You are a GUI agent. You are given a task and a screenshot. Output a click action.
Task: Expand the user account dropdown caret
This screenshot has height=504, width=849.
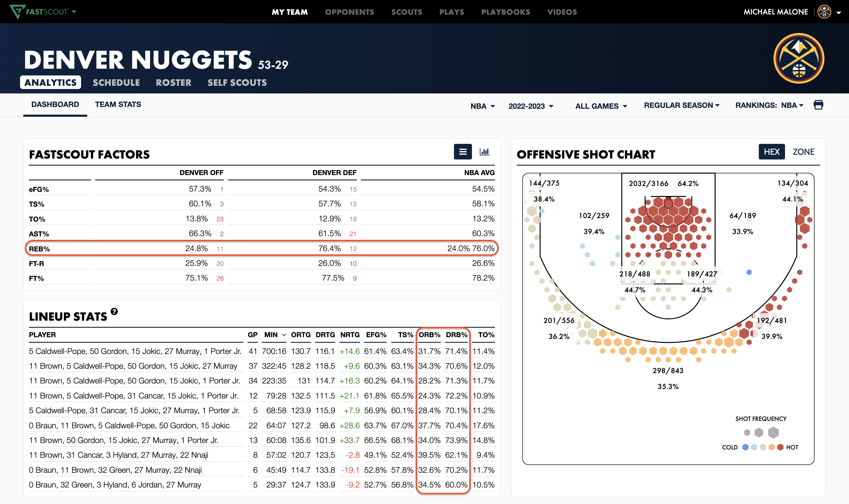839,13
